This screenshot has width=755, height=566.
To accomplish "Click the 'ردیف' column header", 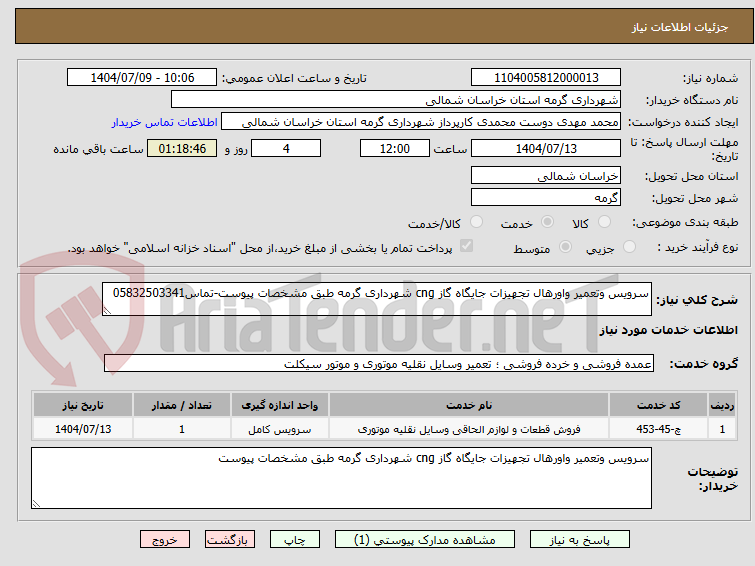I will coord(722,405).
